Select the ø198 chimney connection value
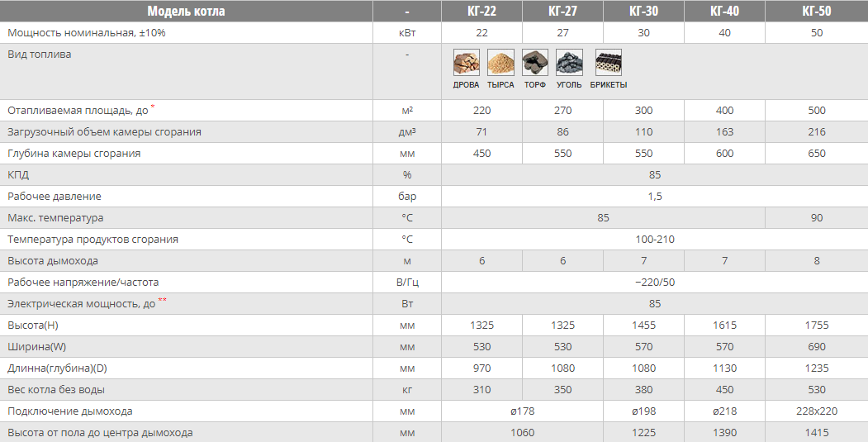The width and height of the screenshot is (868, 442). point(643,411)
